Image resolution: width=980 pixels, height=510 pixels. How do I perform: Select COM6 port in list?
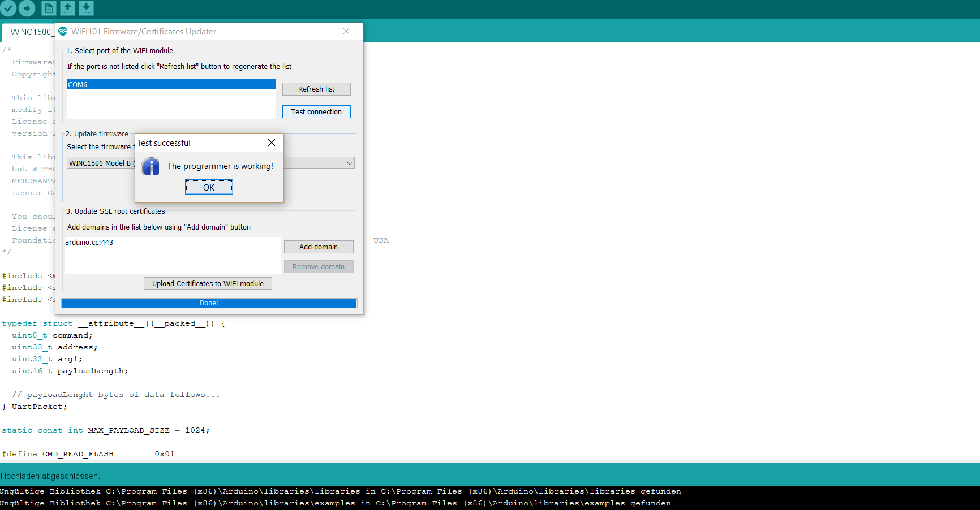point(171,84)
